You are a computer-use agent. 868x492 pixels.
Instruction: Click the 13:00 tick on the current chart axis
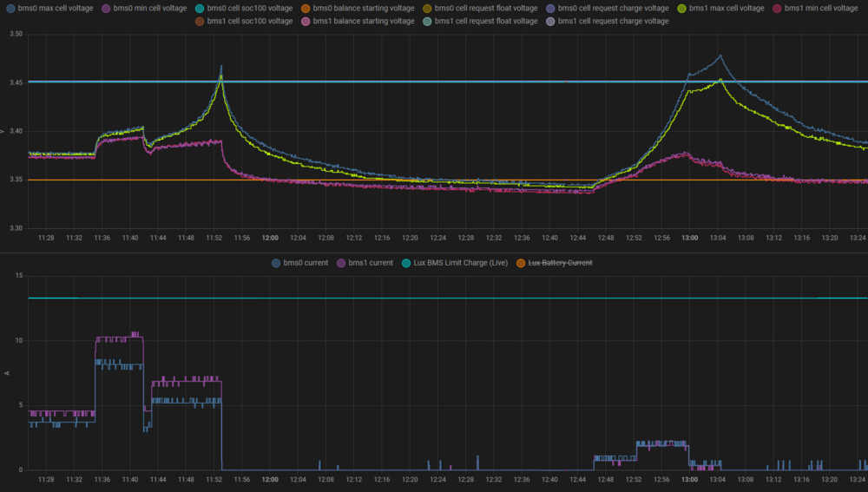pos(690,479)
